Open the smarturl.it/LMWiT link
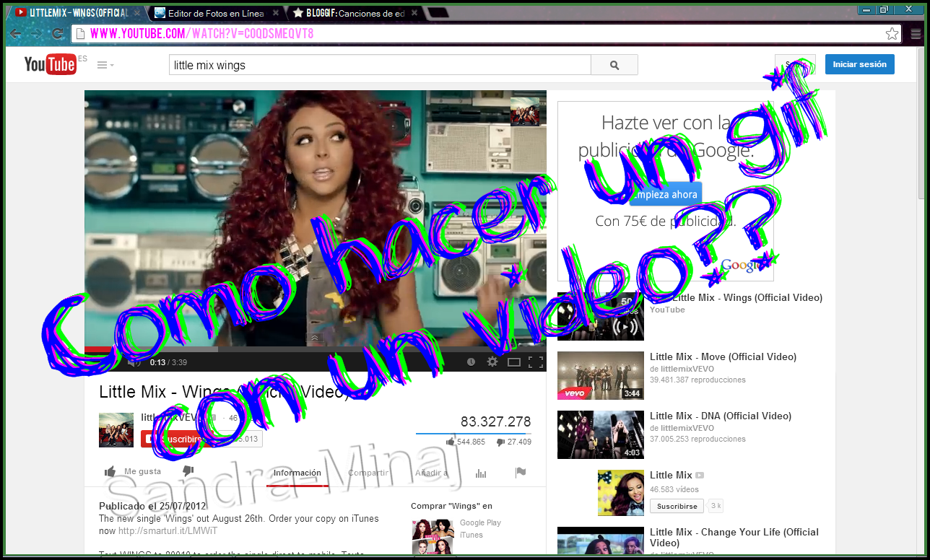 pyautogui.click(x=168, y=530)
